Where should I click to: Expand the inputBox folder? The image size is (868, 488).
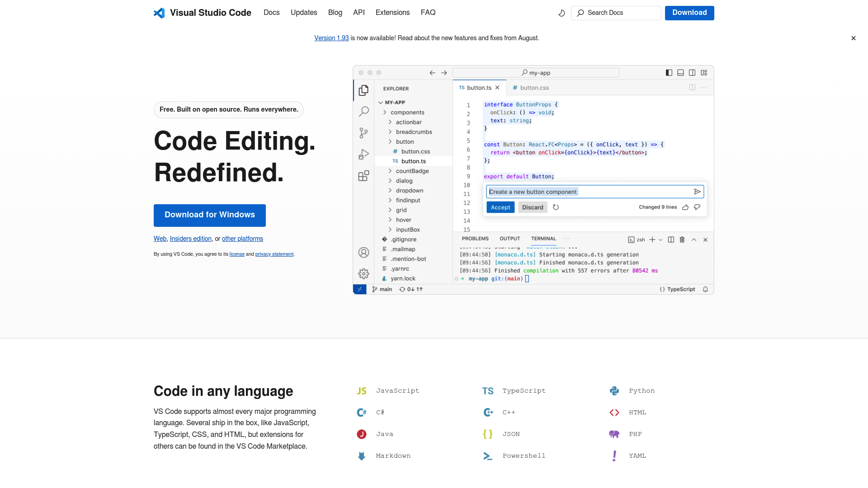pyautogui.click(x=408, y=230)
